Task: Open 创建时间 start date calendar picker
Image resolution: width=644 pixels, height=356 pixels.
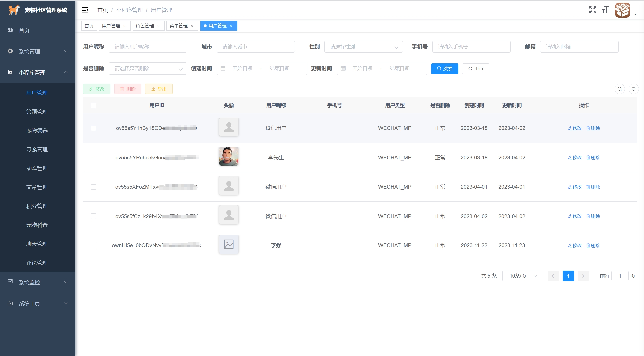Action: (x=242, y=68)
